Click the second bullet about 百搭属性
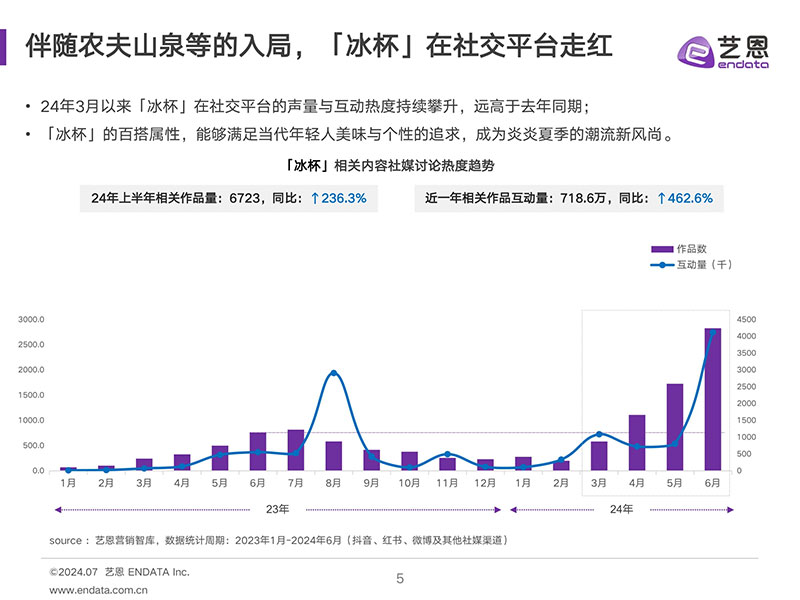Image resolution: width=800 pixels, height=600 pixels. click(x=359, y=134)
